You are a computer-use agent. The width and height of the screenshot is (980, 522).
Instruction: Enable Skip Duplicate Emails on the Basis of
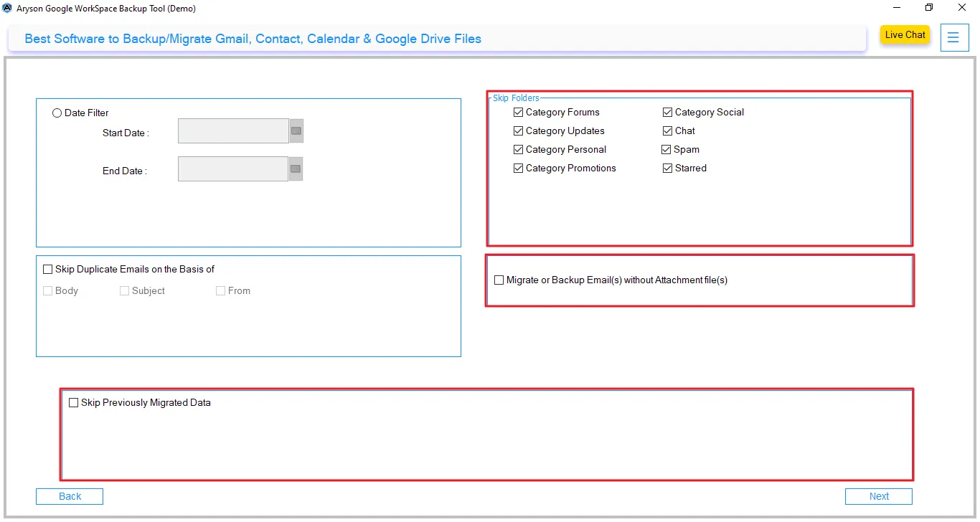(48, 269)
